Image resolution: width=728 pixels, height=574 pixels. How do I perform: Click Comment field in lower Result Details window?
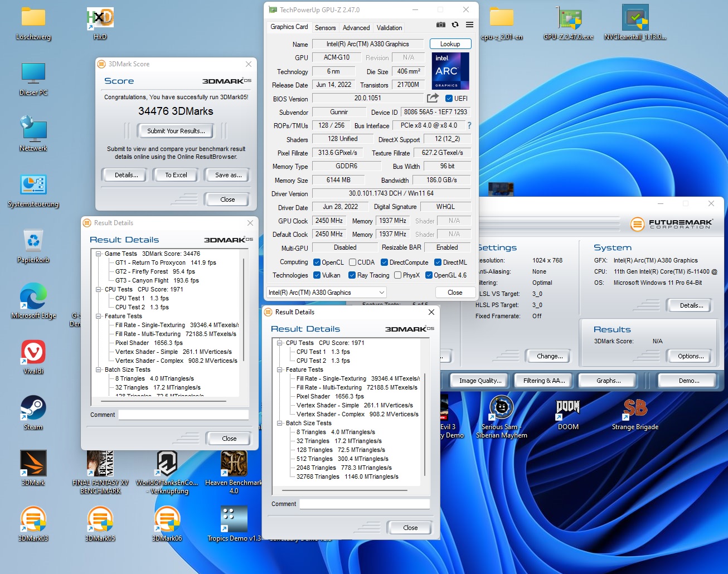coord(365,504)
